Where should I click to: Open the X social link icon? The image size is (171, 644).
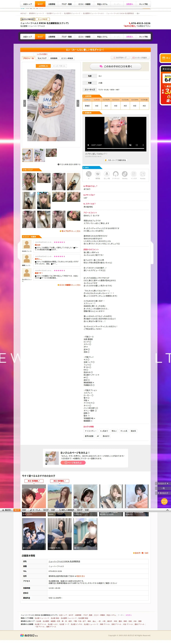89,174
